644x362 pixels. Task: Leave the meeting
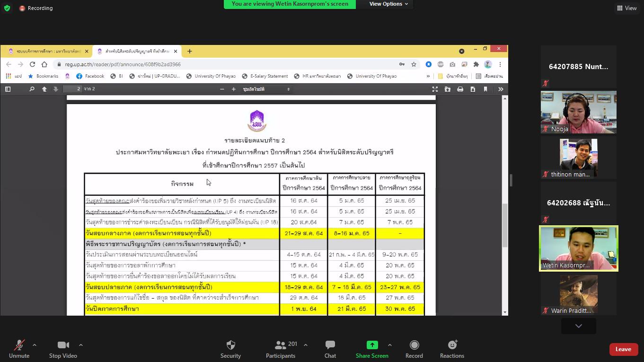pos(623,349)
